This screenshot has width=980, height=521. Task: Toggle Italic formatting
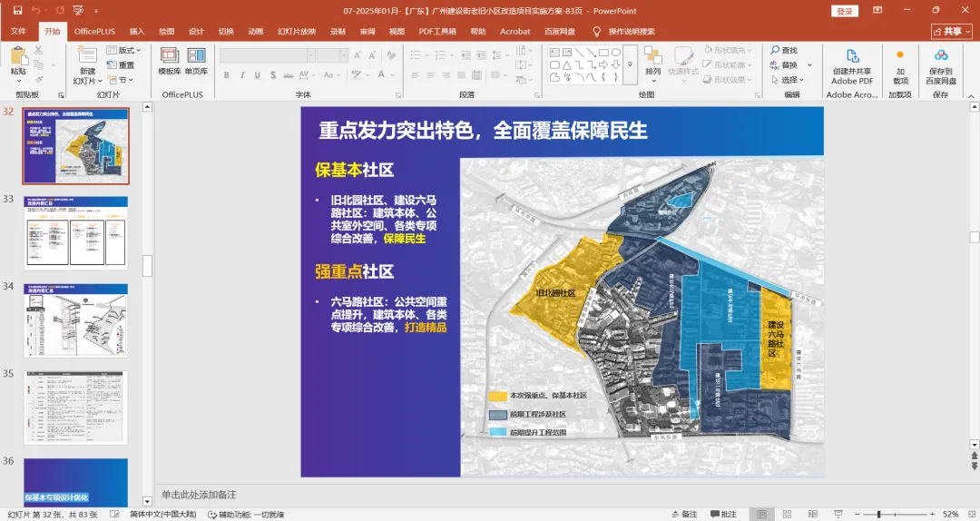tap(242, 75)
